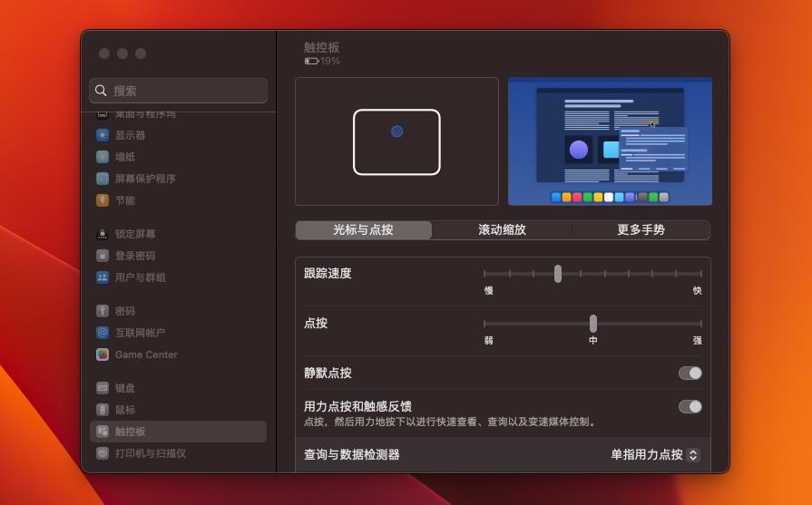The image size is (812, 505).
Task: Select 登录密码 sidebar label
Action: (135, 256)
